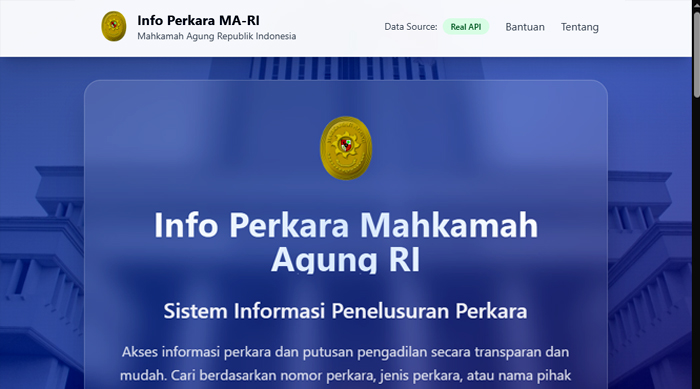The width and height of the screenshot is (700, 389).
Task: Open the Bantuan menu item
Action: (525, 27)
